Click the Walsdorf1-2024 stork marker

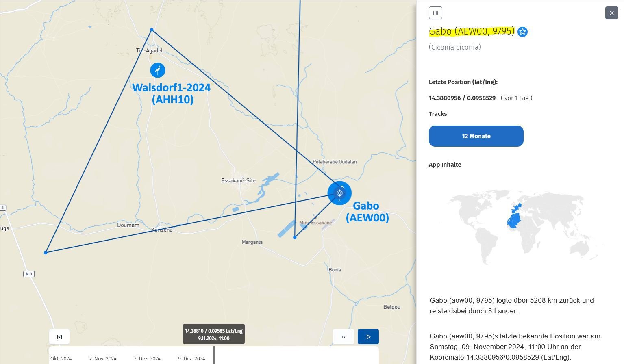tap(158, 70)
